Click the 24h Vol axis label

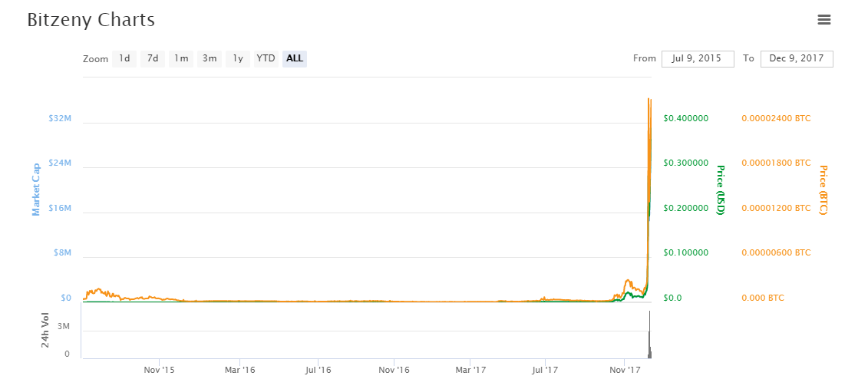tap(45, 330)
